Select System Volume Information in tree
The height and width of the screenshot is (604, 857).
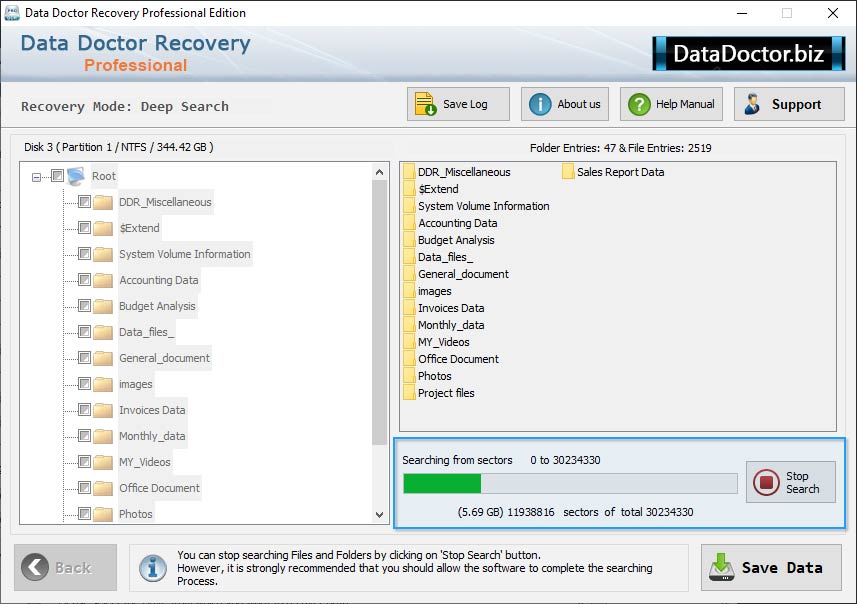184,254
